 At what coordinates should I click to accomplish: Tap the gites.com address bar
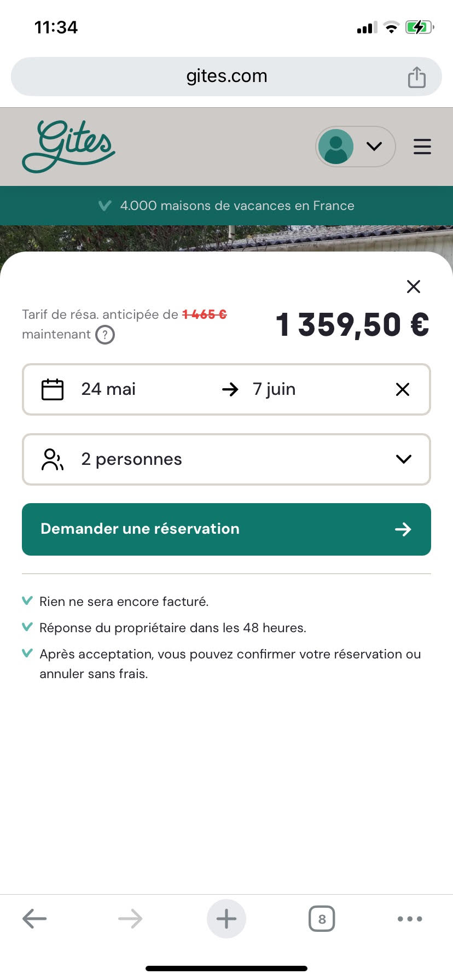pyautogui.click(x=226, y=77)
